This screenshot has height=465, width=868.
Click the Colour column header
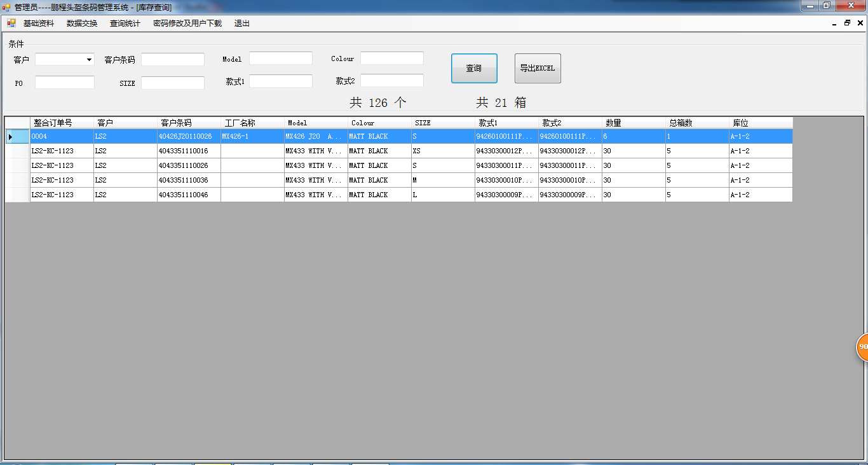click(379, 123)
